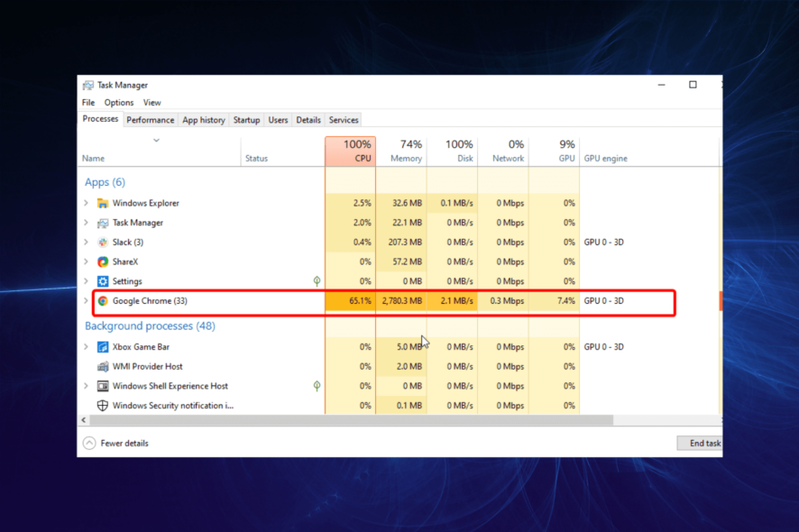Sort by the Name column header
Screen dimensions: 799x532
pyautogui.click(x=159, y=151)
